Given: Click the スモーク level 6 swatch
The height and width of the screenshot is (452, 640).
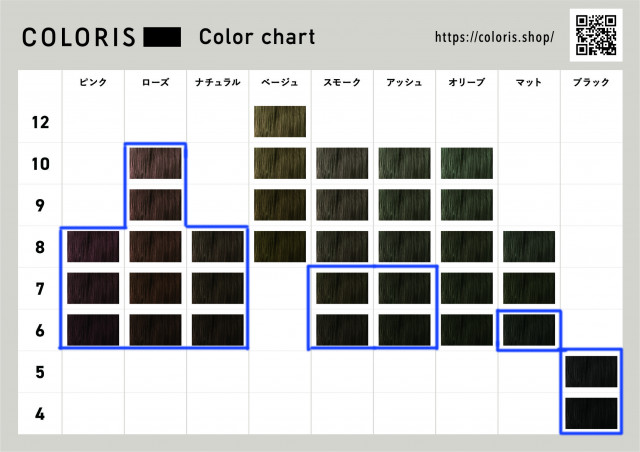Looking at the screenshot, I should tap(342, 329).
